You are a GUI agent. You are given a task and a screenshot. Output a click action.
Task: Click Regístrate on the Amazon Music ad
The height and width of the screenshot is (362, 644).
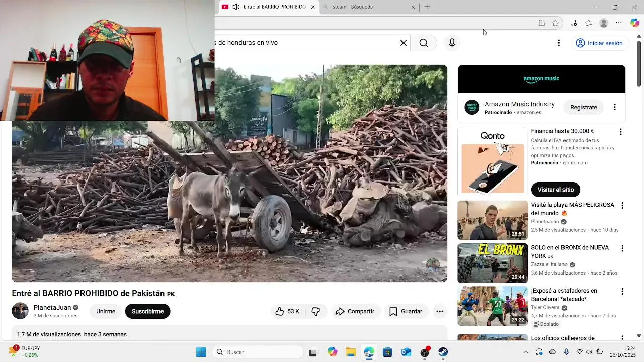(x=584, y=107)
